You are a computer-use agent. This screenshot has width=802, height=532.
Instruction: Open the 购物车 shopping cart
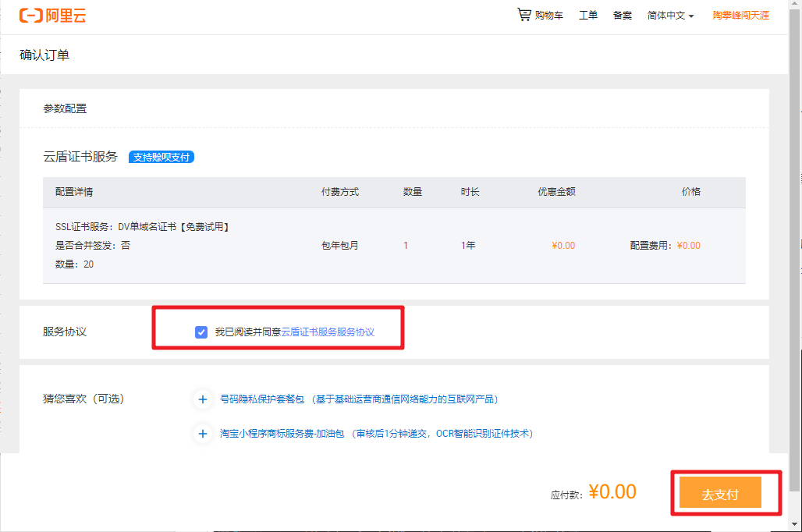point(540,15)
